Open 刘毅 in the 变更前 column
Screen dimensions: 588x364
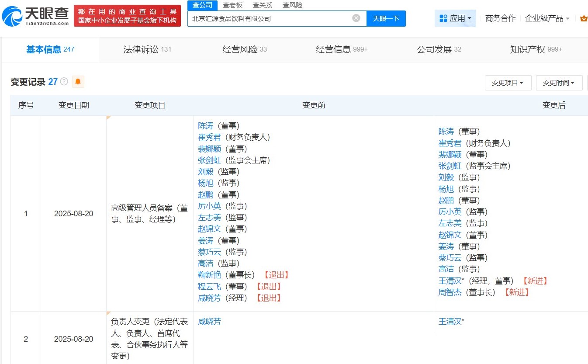tap(206, 172)
